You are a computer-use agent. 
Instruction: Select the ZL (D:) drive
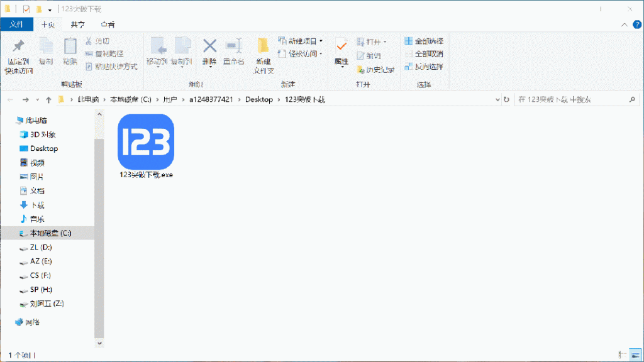coord(41,247)
